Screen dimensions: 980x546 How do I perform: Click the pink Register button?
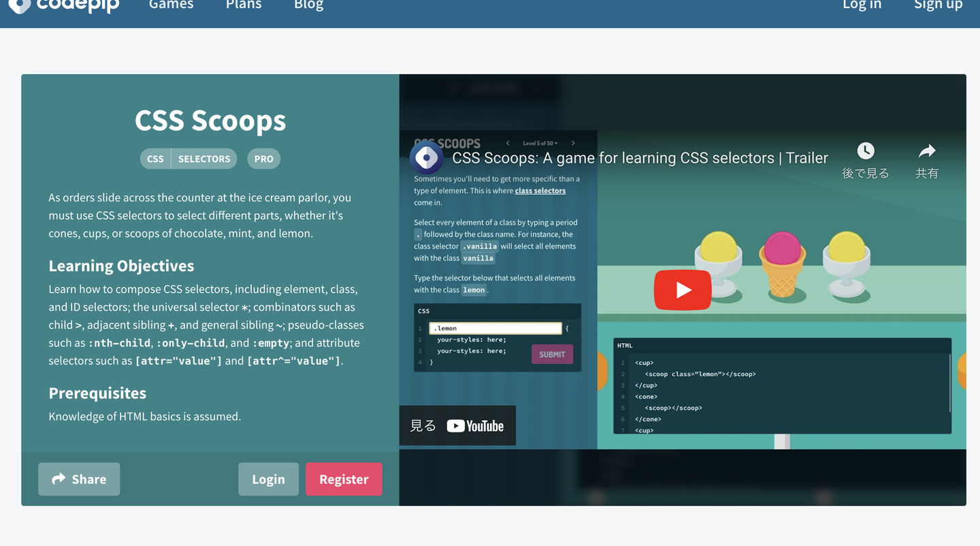[344, 479]
